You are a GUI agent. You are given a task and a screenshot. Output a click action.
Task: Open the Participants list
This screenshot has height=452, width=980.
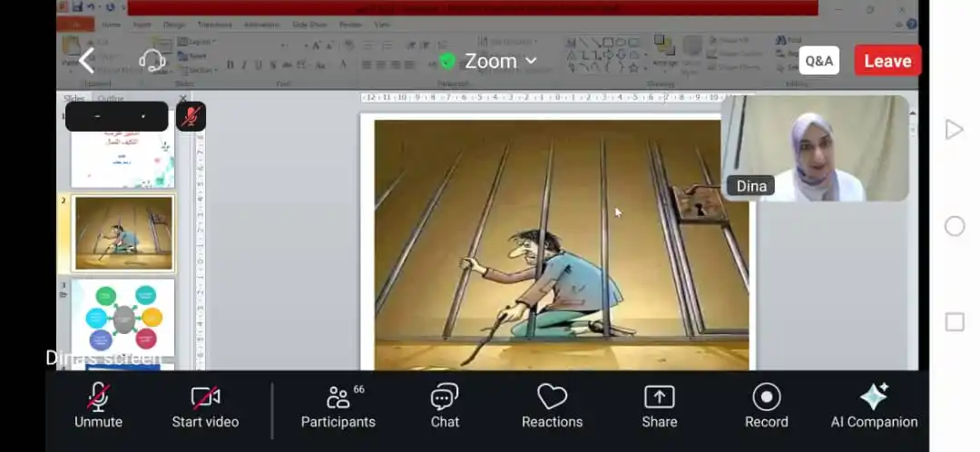point(338,406)
